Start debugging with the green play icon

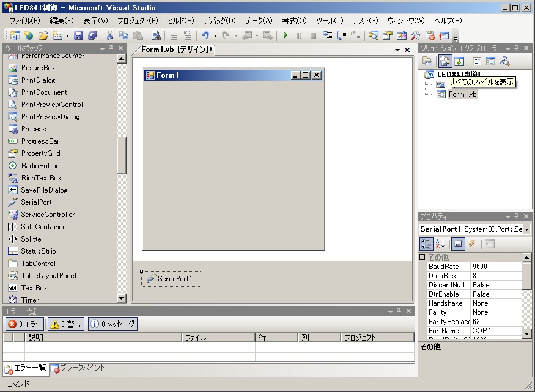point(286,35)
